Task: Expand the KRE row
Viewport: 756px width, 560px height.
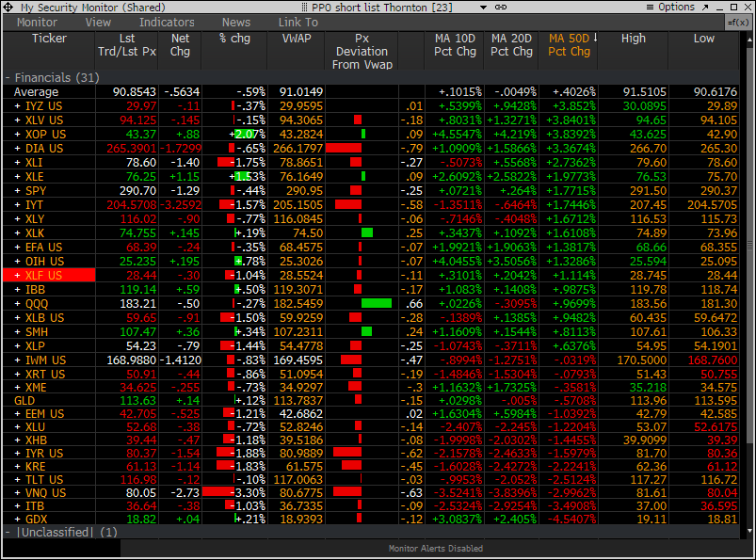Action: (x=17, y=466)
